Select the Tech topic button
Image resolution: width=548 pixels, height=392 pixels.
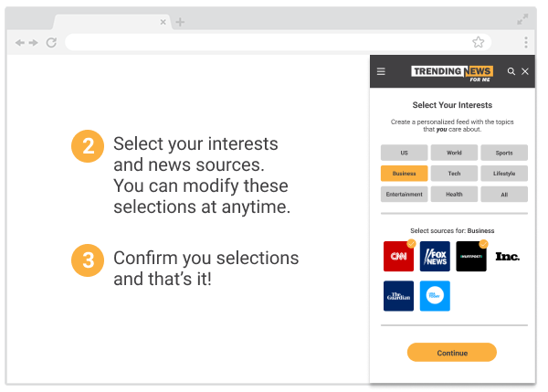[454, 174]
